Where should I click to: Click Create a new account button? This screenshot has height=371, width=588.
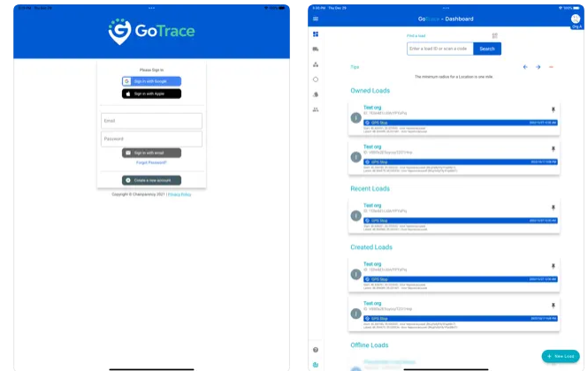pos(151,180)
